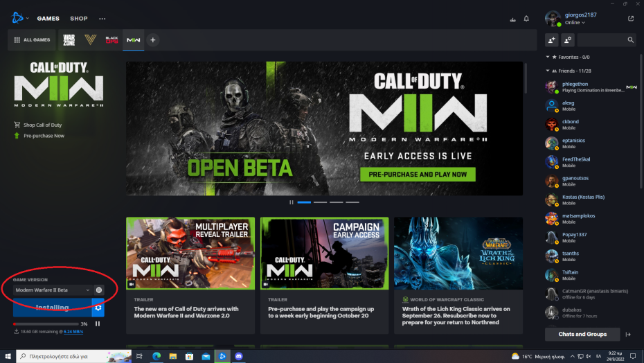
Task: Click the download speed link
Action: 73,331
